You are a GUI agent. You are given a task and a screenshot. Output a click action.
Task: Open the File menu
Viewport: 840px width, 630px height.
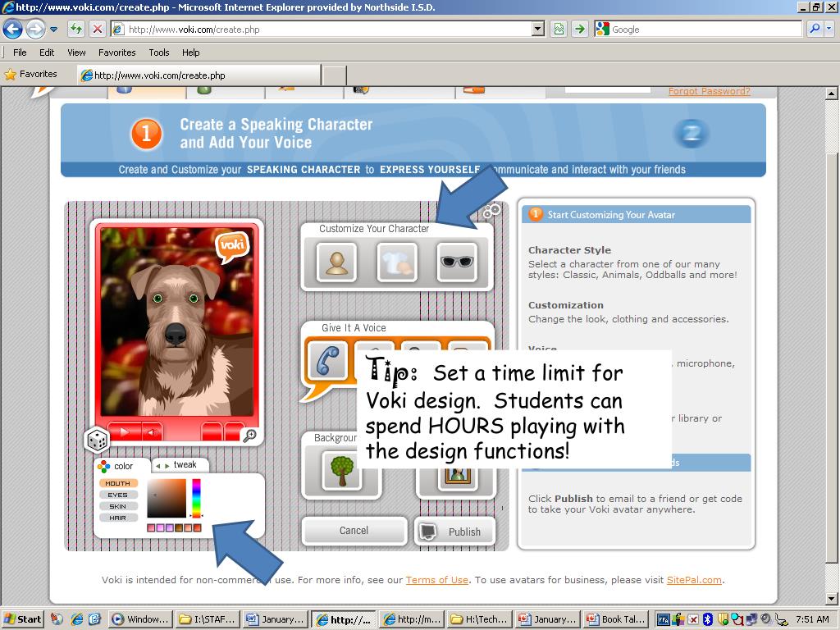click(20, 52)
